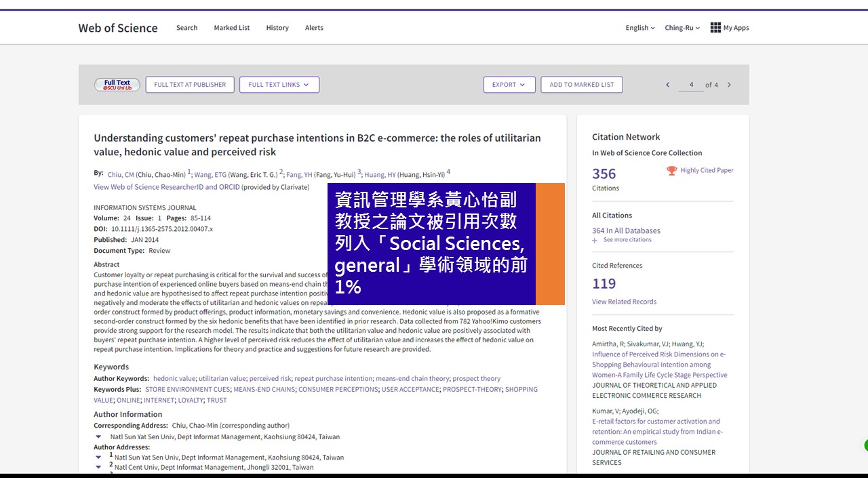Open the English language selector
The height and width of the screenshot is (488, 868).
pos(639,28)
